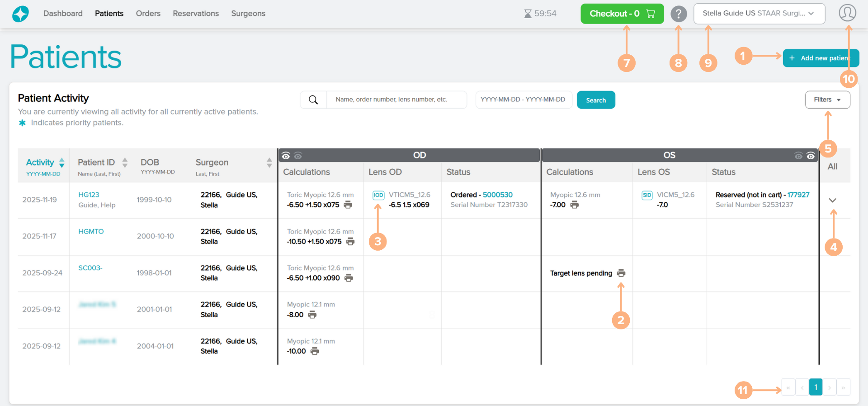Click the Add new patient button

pyautogui.click(x=820, y=58)
